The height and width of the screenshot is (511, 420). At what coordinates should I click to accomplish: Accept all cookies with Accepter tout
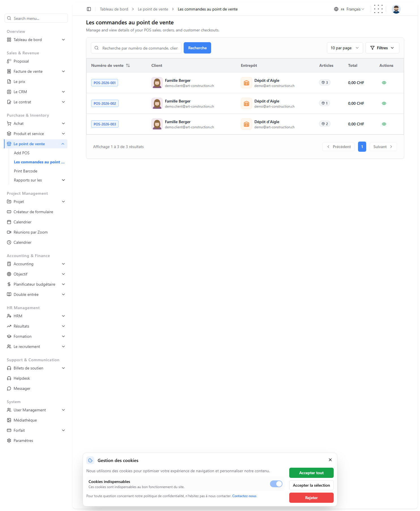click(311, 473)
